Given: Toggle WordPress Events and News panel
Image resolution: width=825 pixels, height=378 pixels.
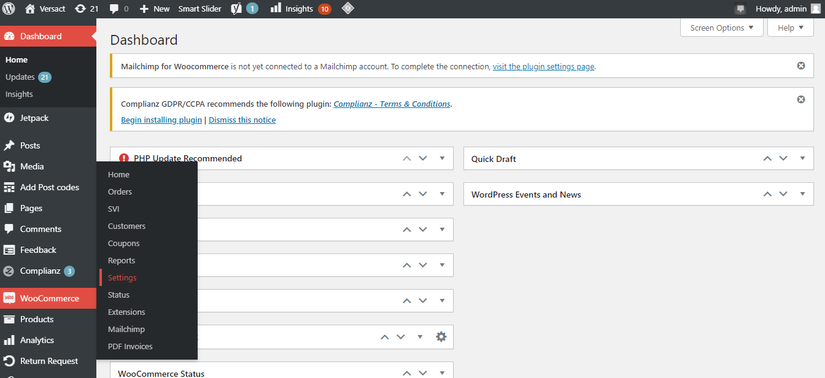Looking at the screenshot, I should pos(802,194).
